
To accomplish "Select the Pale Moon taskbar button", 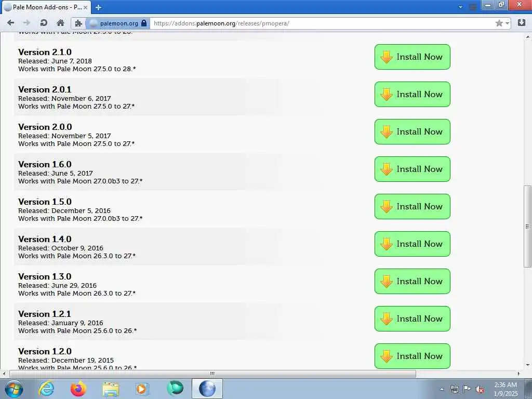I will [x=207, y=389].
